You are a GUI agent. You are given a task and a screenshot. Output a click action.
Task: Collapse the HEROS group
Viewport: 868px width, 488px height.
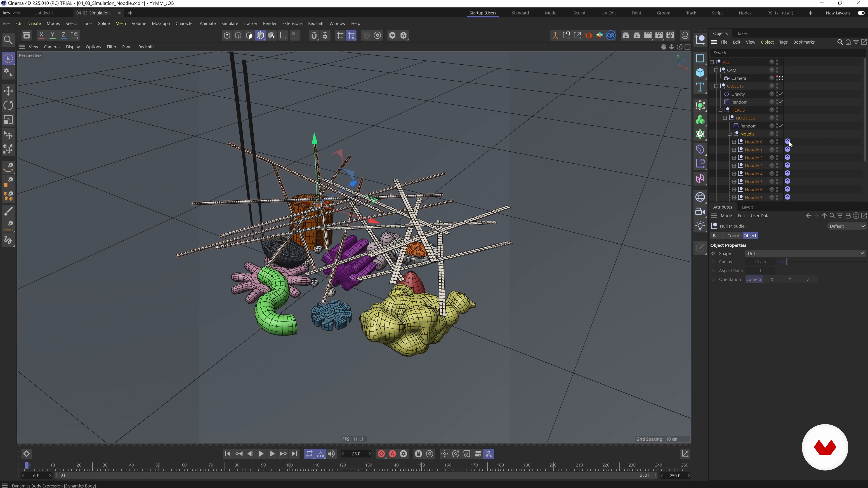coord(720,110)
